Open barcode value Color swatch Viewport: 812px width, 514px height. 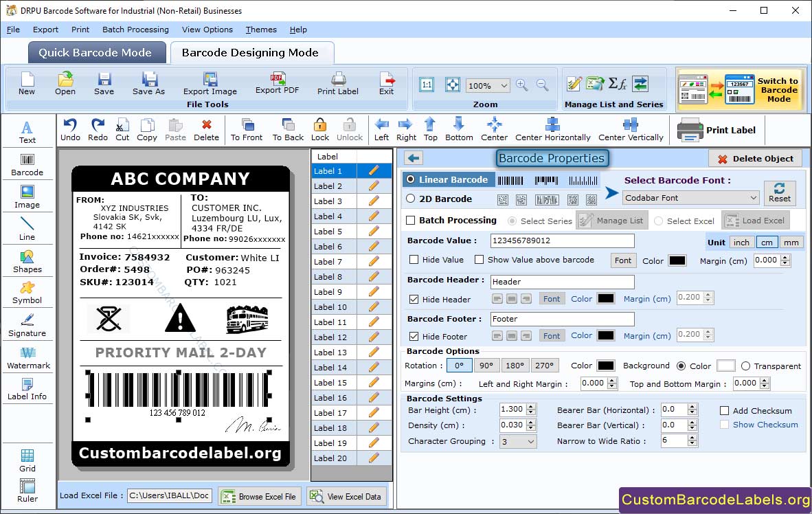click(677, 260)
